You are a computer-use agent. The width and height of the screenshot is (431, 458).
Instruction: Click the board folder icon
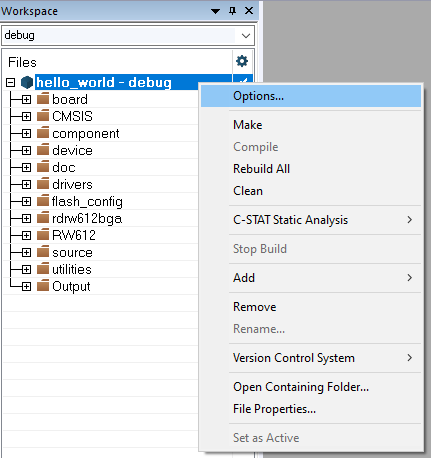tap(43, 99)
